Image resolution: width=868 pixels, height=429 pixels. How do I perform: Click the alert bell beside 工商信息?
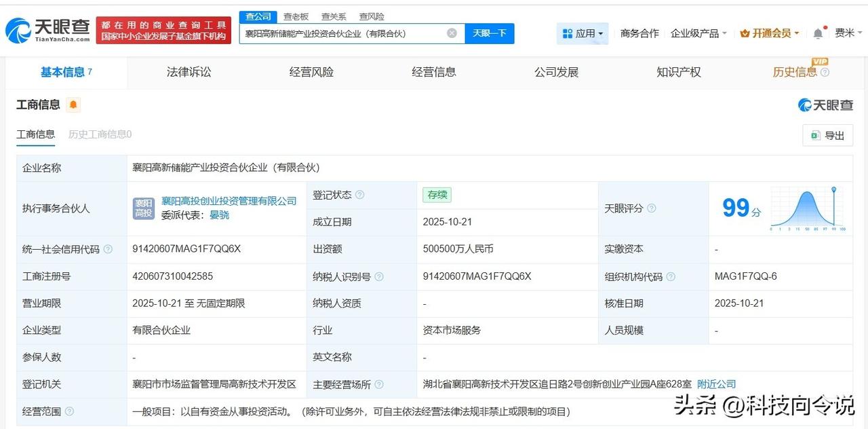pos(73,105)
